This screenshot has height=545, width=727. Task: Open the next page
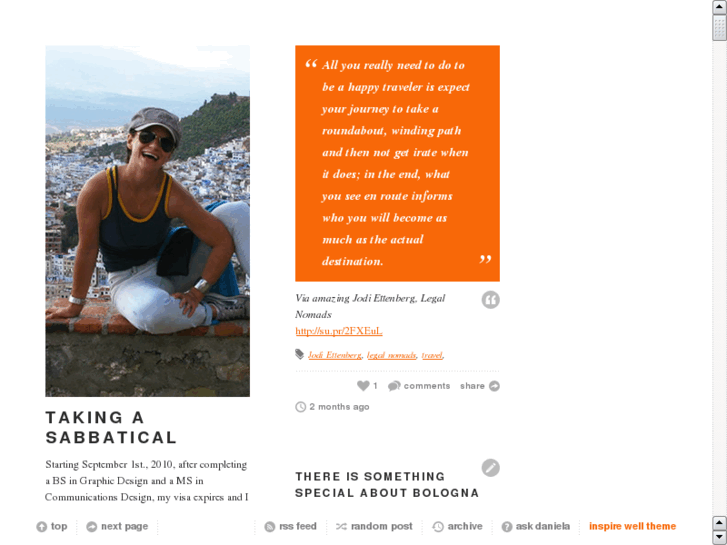[x=117, y=526]
